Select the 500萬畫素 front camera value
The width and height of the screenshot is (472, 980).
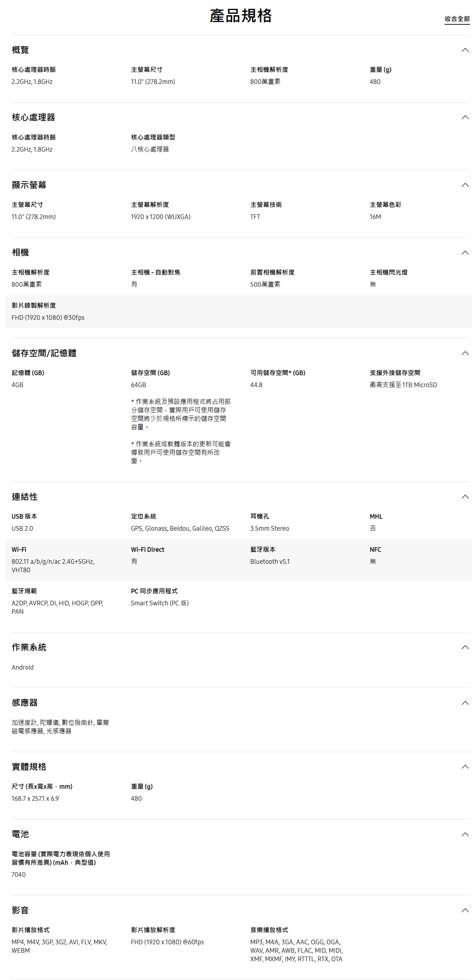tap(265, 284)
